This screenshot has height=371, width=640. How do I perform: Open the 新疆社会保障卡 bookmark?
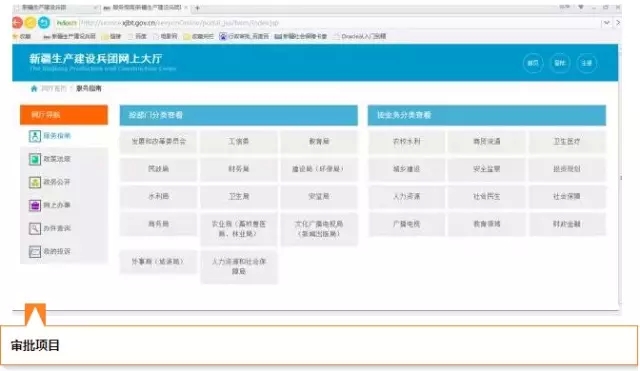tap(301, 36)
